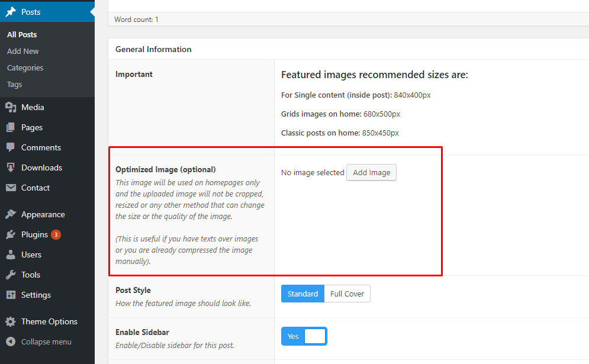The width and height of the screenshot is (589, 364).
Task: Open Users via the person icon
Action: click(11, 255)
